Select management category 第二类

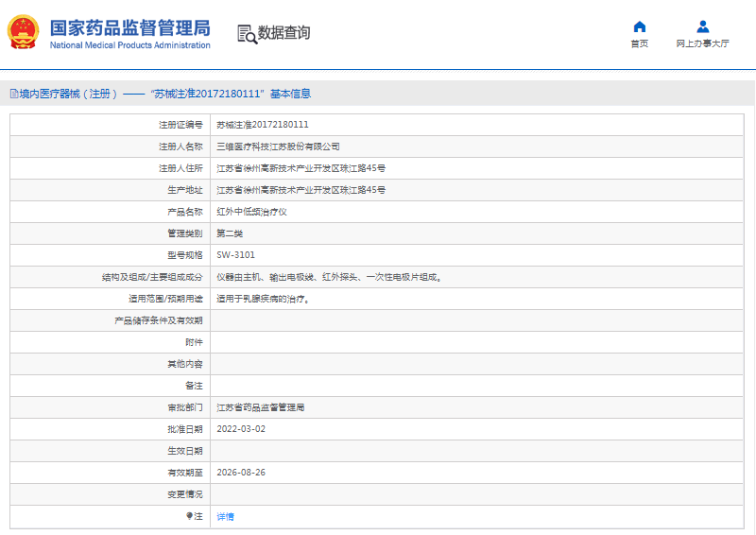tap(230, 233)
